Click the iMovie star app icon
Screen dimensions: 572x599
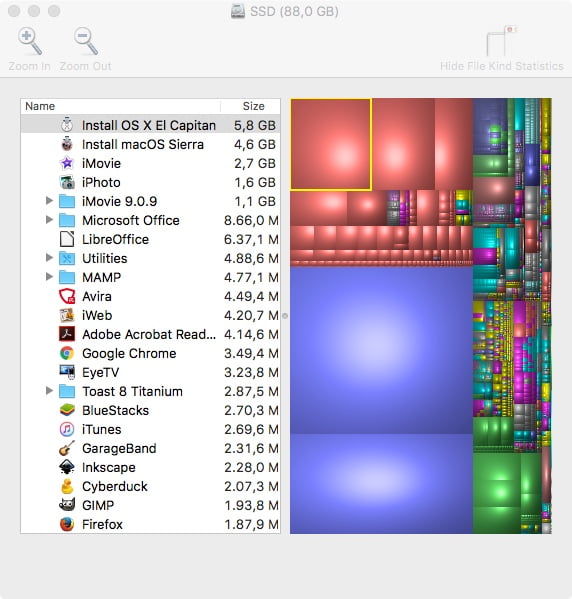tap(67, 164)
